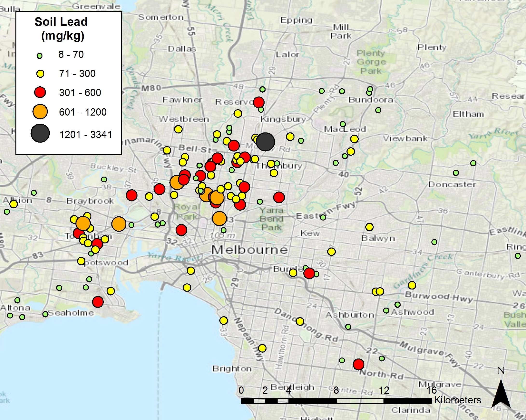Select the red 301 - 600 legend symbol
526x420 pixels.
(40, 92)
